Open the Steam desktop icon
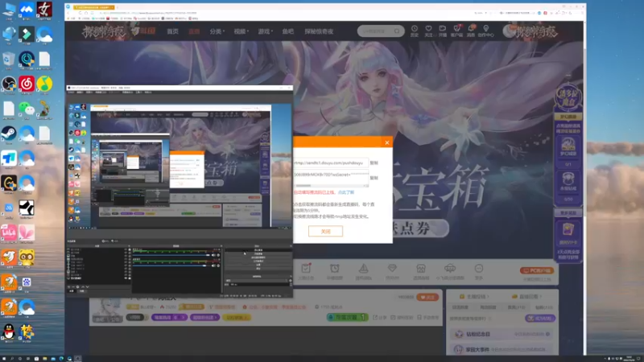 point(9,134)
